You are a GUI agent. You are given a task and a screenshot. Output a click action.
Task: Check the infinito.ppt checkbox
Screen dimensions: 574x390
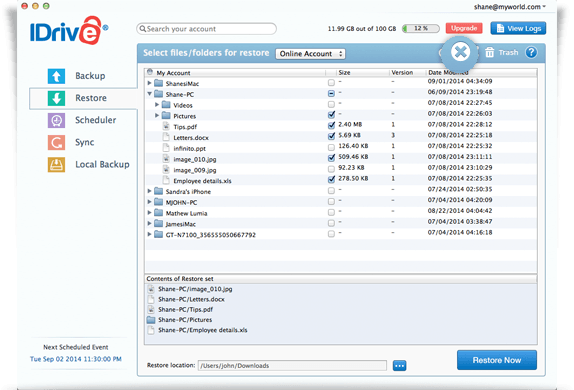331,148
